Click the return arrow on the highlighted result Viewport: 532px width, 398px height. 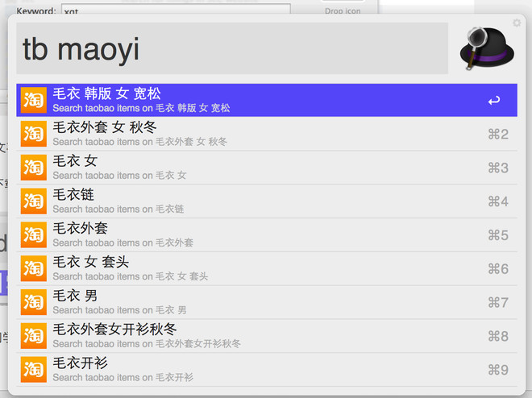[x=494, y=101]
